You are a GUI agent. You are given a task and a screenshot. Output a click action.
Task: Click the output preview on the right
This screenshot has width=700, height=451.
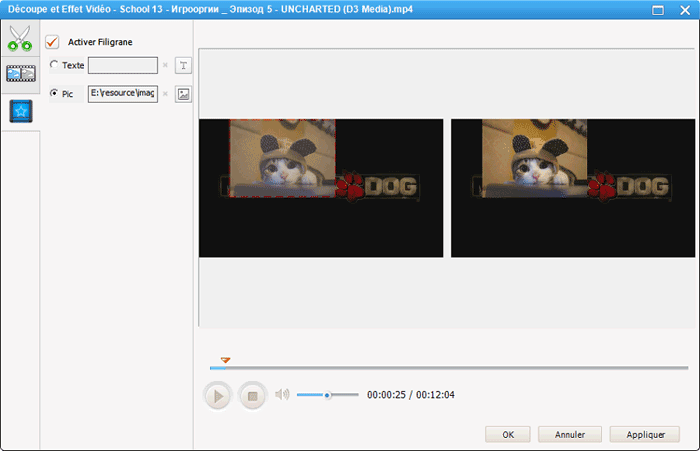[x=573, y=188]
